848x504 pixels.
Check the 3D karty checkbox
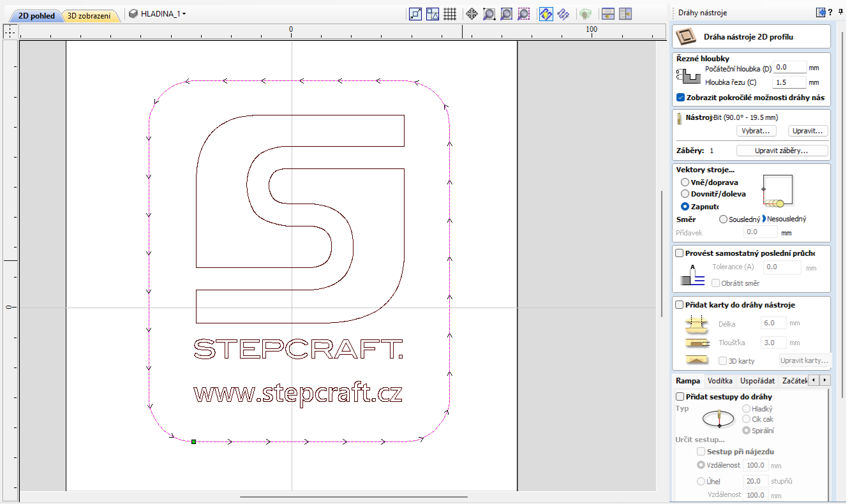(723, 361)
